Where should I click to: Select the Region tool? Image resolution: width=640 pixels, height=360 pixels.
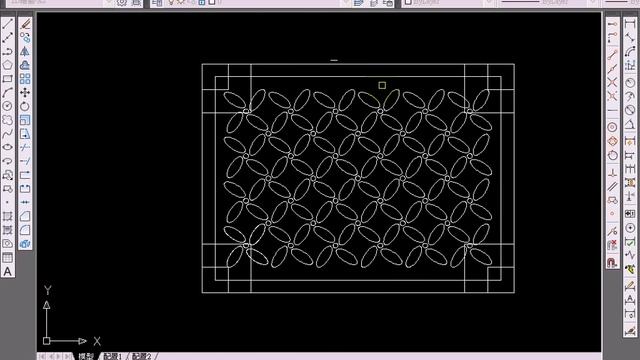[7, 244]
